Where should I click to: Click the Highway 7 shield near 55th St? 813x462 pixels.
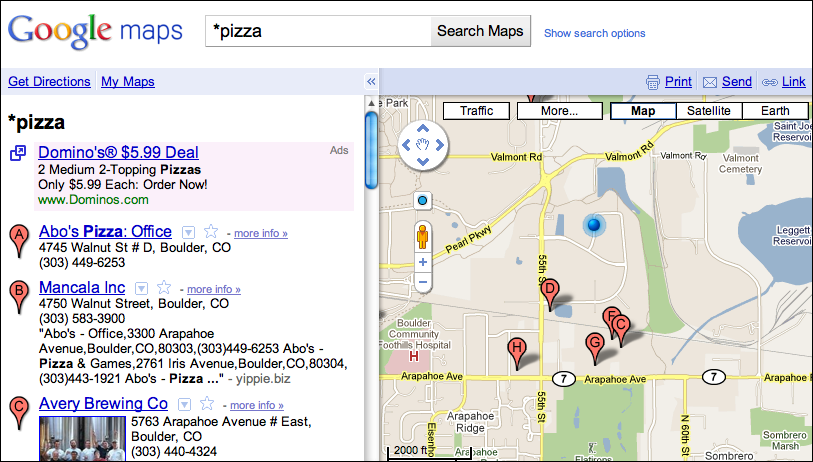564,379
